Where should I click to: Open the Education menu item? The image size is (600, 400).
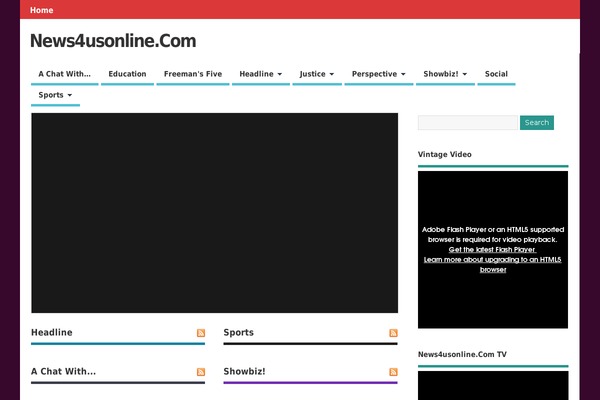click(x=127, y=74)
